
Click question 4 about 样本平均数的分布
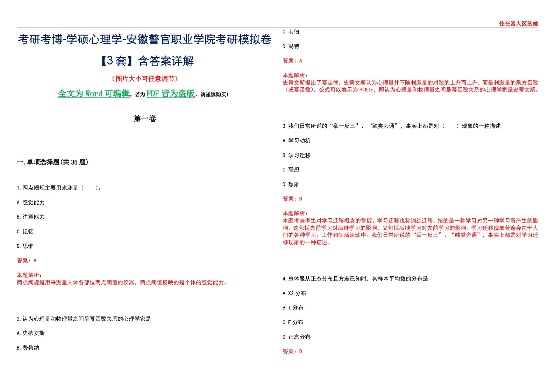355,279
